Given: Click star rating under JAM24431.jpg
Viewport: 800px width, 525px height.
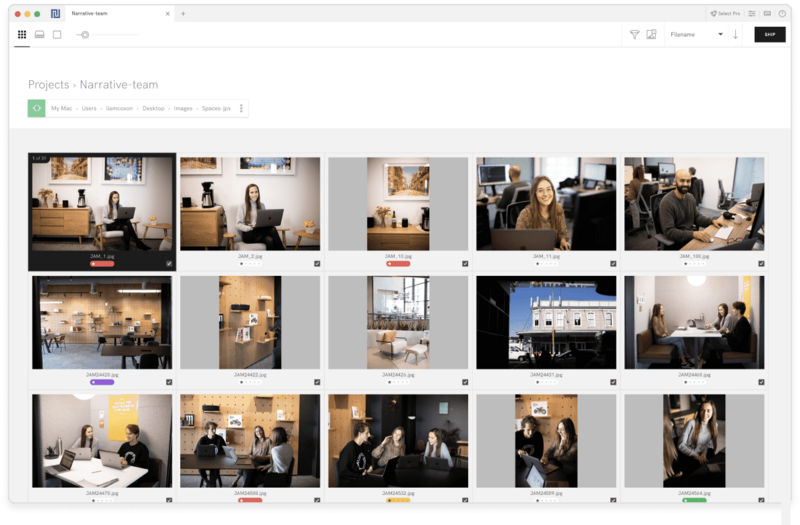Looking at the screenshot, I should [x=546, y=382].
